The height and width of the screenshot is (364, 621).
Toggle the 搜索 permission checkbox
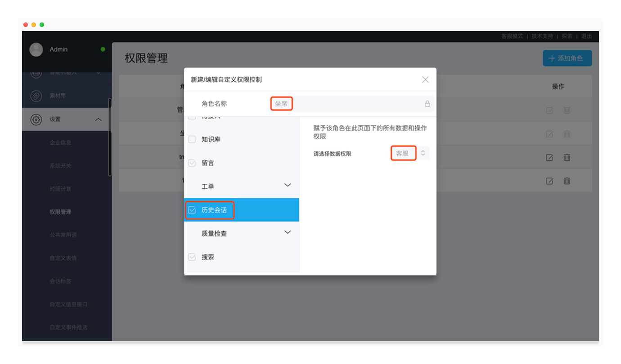192,257
